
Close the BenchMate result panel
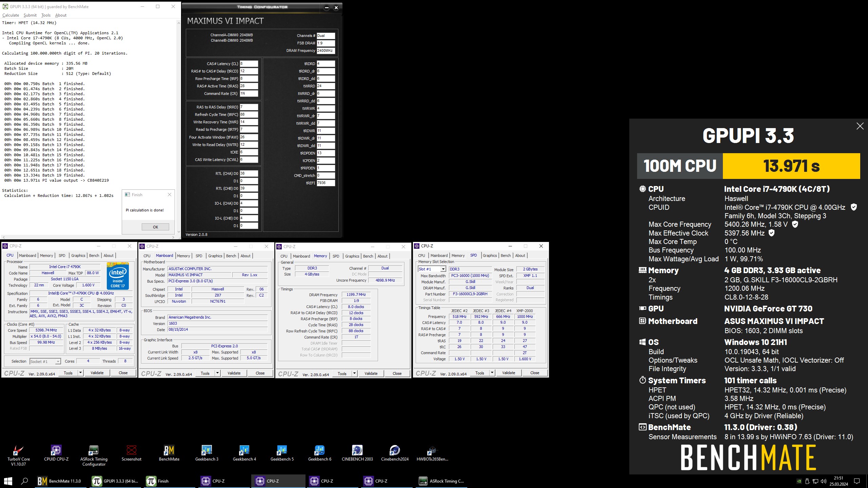[x=860, y=126]
